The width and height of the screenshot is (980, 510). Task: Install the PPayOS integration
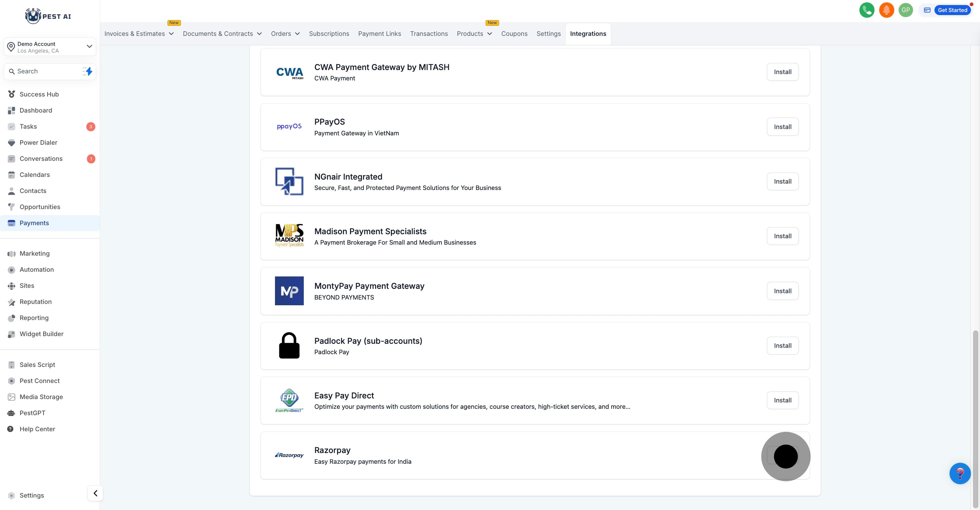pyautogui.click(x=782, y=127)
